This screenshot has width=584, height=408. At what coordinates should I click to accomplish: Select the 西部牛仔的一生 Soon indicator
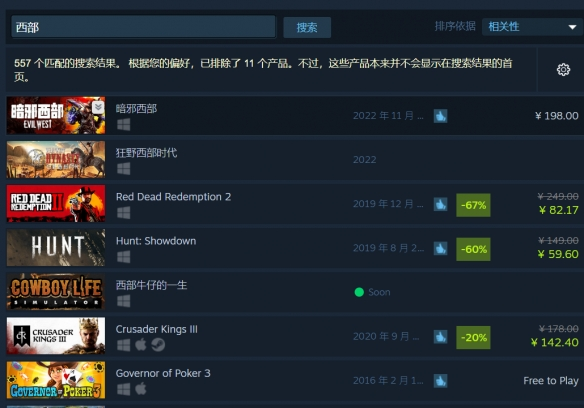tap(372, 292)
